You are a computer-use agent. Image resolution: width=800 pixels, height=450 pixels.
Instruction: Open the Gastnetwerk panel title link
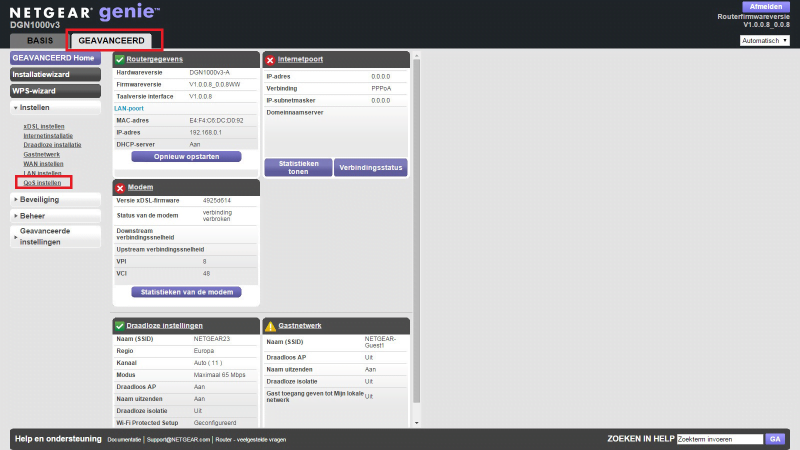(x=300, y=326)
